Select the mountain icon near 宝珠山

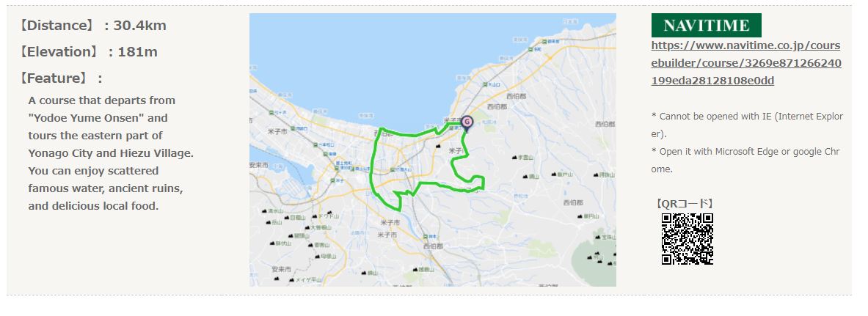click(x=598, y=237)
